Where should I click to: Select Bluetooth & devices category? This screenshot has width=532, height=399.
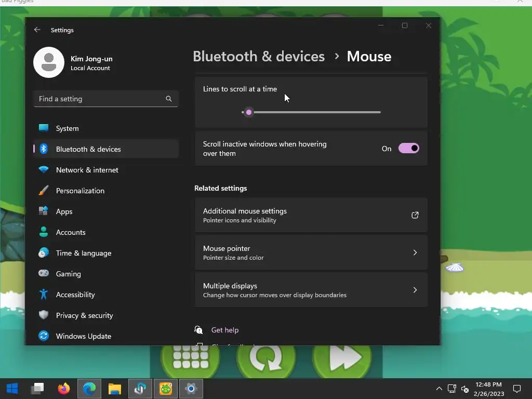[x=106, y=149]
